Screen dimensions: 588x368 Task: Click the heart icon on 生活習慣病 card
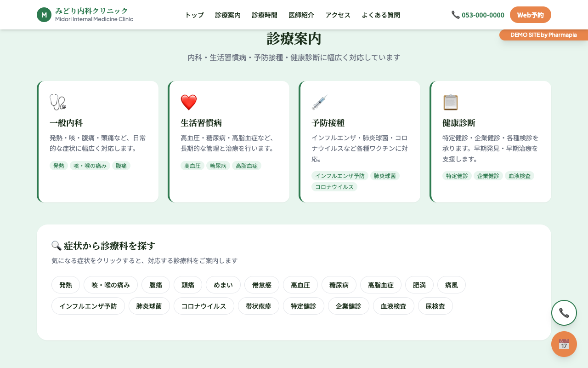tap(188, 102)
